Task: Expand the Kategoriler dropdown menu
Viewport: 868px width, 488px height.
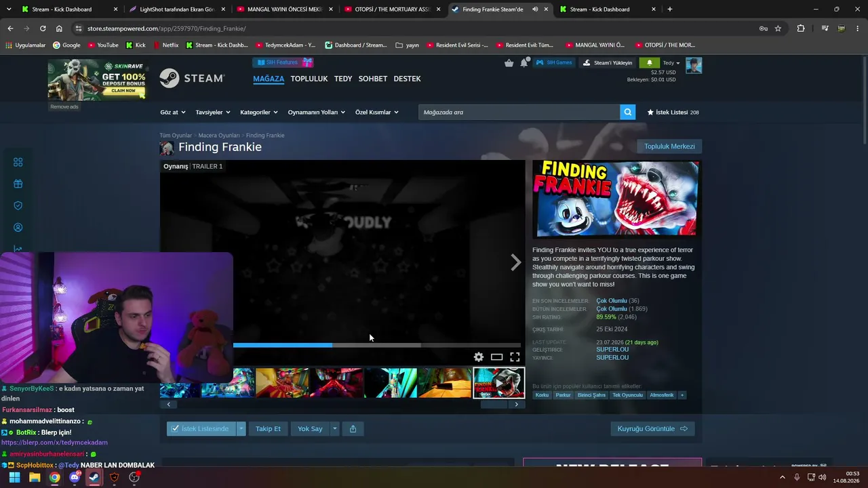Action: pos(259,113)
